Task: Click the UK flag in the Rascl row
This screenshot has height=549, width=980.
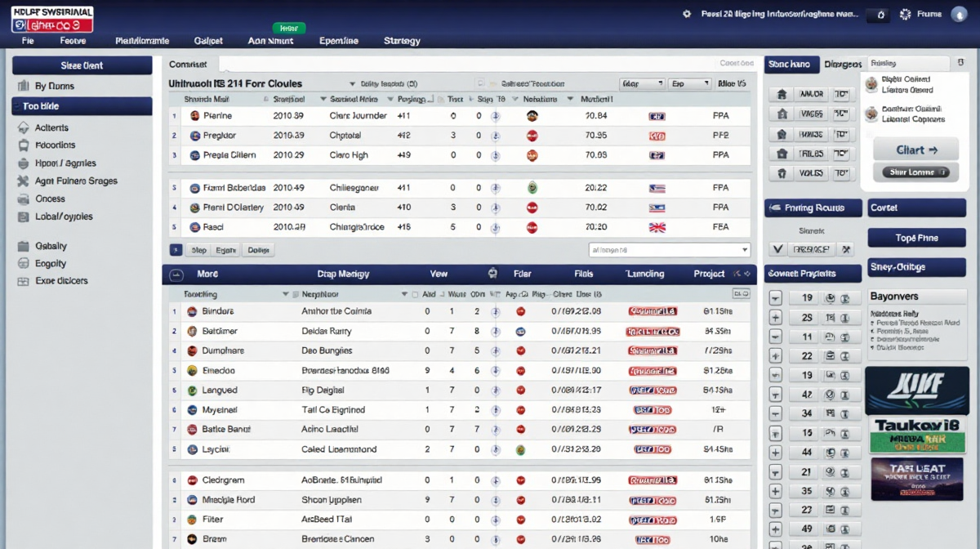Action: tap(657, 228)
